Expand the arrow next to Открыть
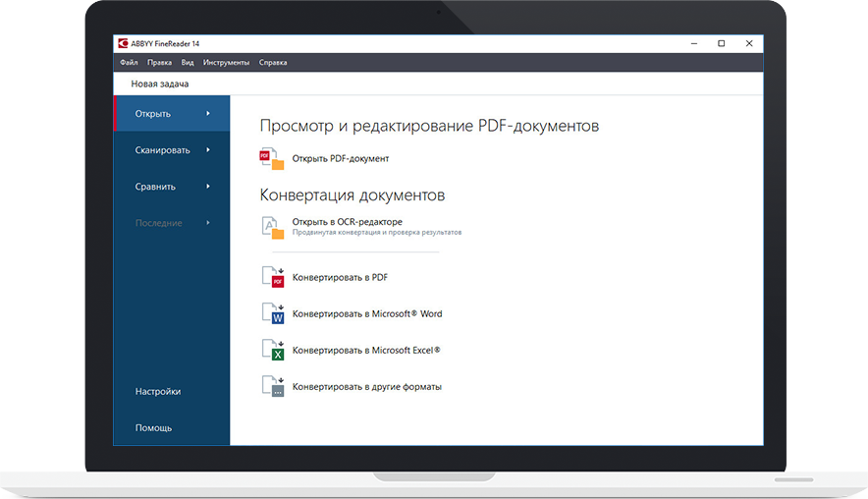 tap(208, 114)
